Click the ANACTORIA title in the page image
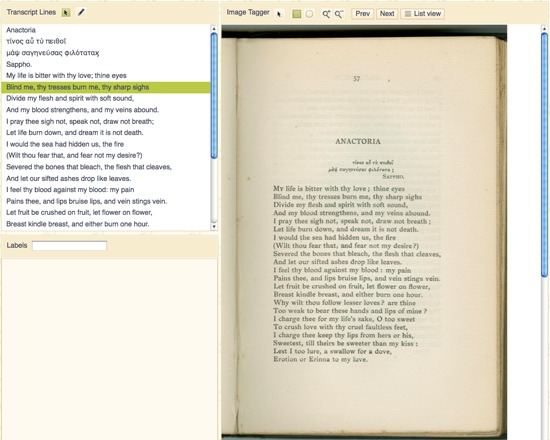Screen dimensions: 550x440 click(358, 141)
